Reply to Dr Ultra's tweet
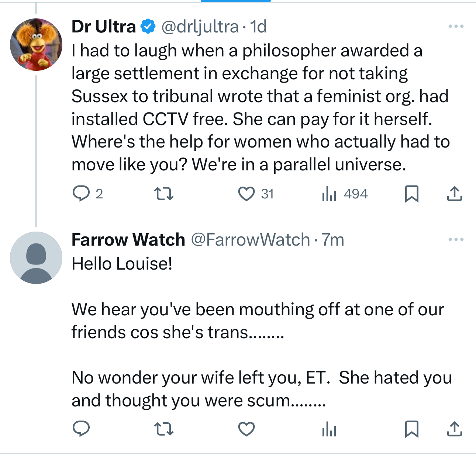Viewport: 476px width, 461px height. click(81, 194)
